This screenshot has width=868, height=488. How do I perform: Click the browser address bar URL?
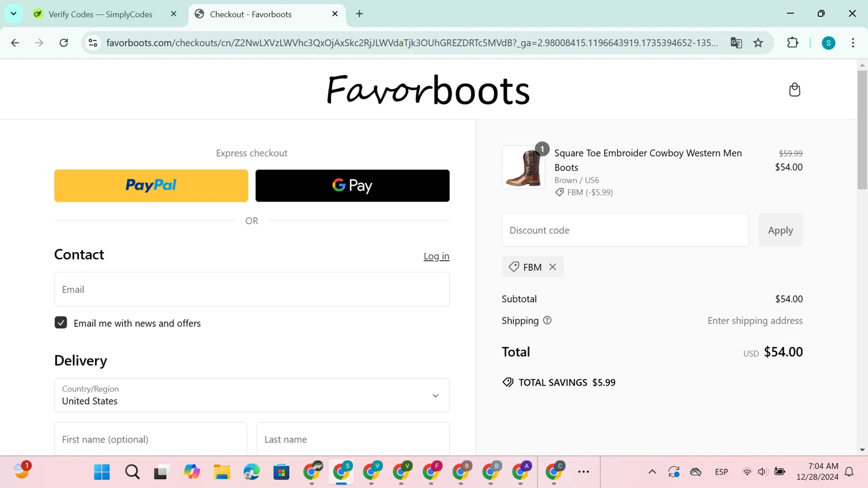[412, 43]
